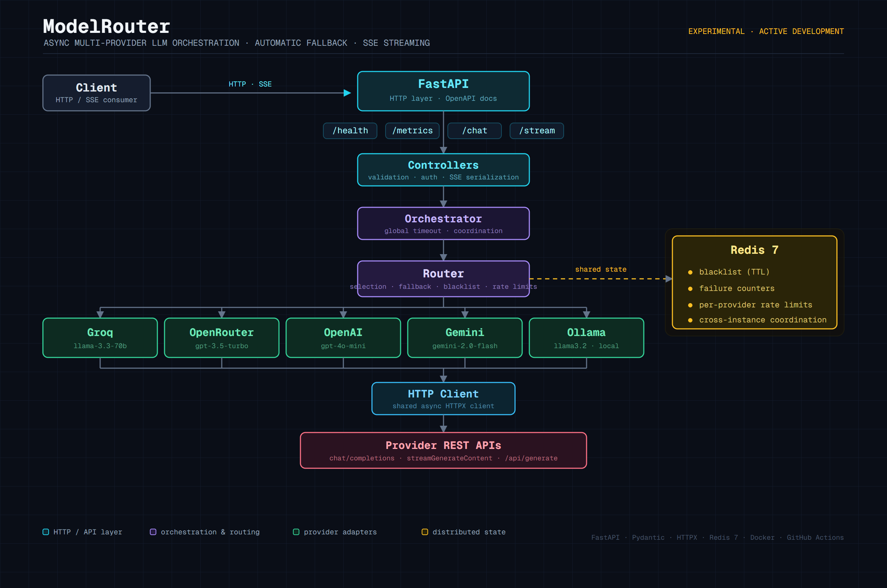Select the Orchestrator node
This screenshot has height=588, width=887.
443,223
